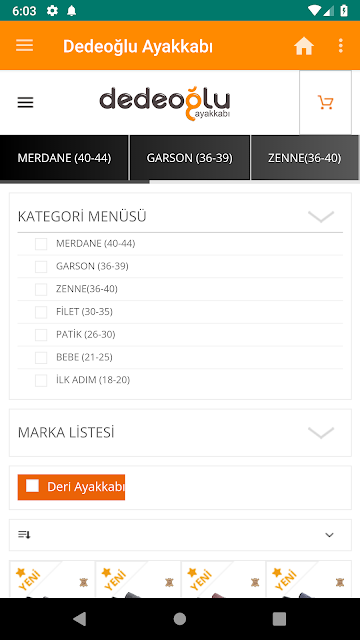Tap the Android recent apps square button
This screenshot has width=360, height=640.
click(x=279, y=619)
